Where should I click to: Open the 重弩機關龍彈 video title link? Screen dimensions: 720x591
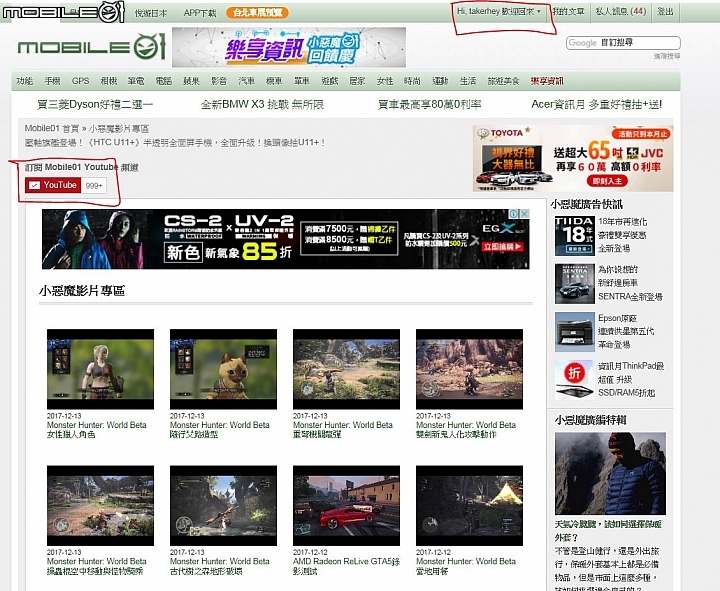[x=343, y=429]
